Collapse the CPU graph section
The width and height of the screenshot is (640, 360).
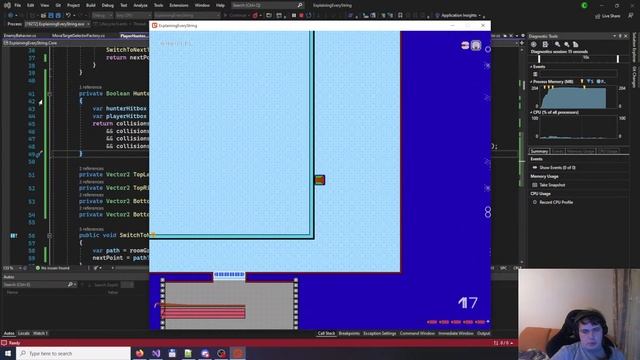[x=531, y=112]
